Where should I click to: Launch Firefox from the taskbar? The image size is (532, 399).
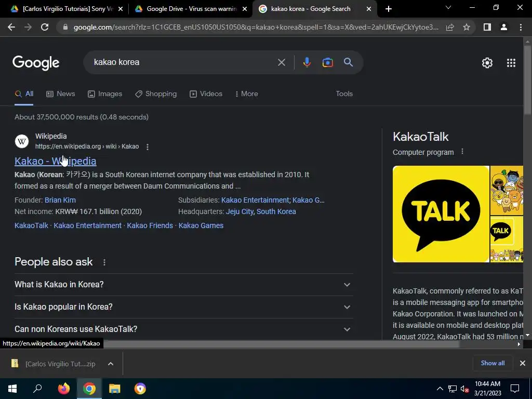pos(63,389)
